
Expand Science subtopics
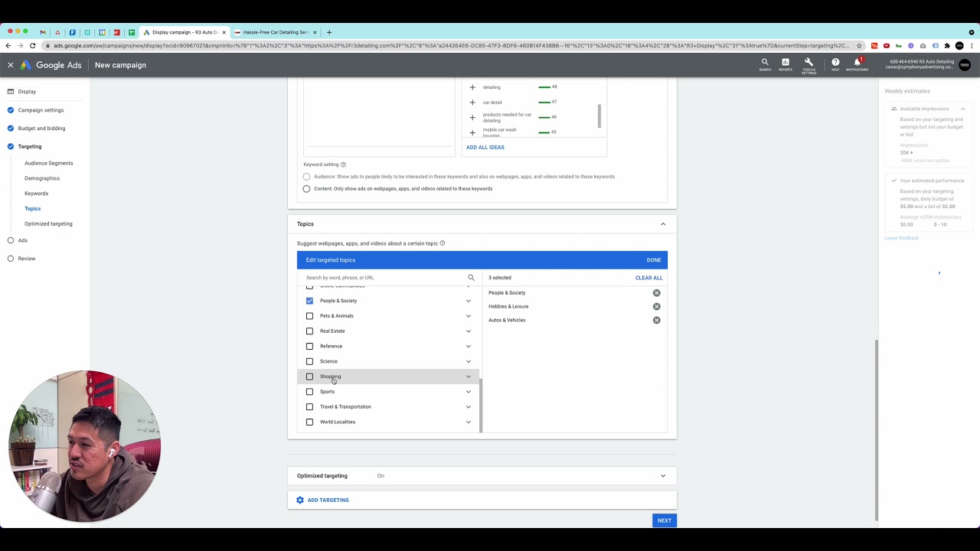469,361
